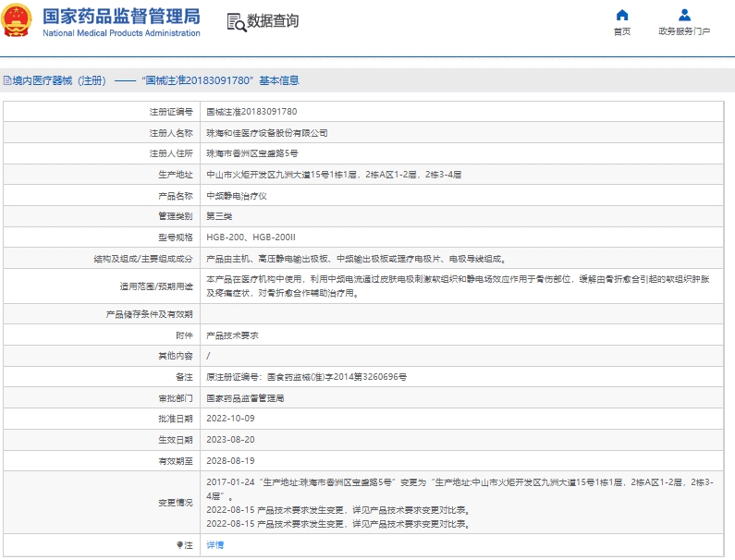Select approval department 国家药品监督管理局 cell

click(245, 398)
